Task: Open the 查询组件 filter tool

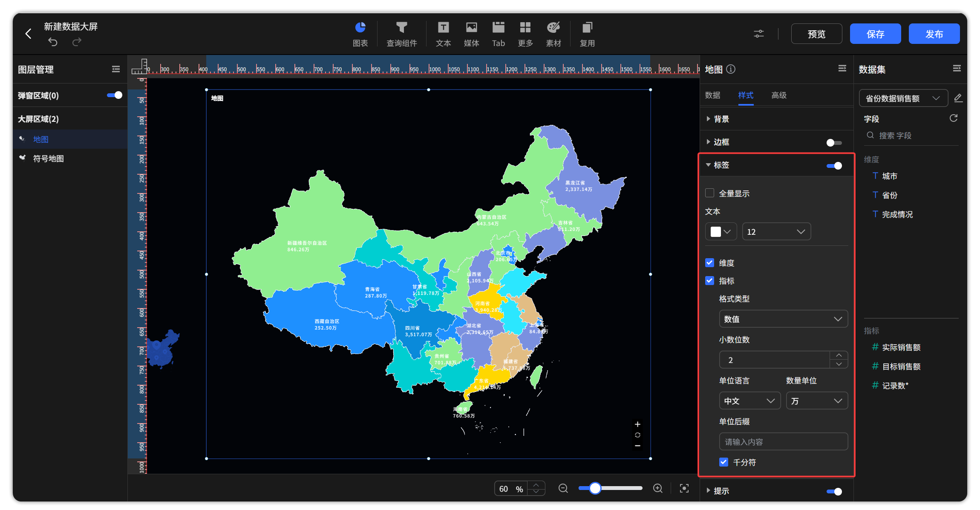Action: [401, 34]
